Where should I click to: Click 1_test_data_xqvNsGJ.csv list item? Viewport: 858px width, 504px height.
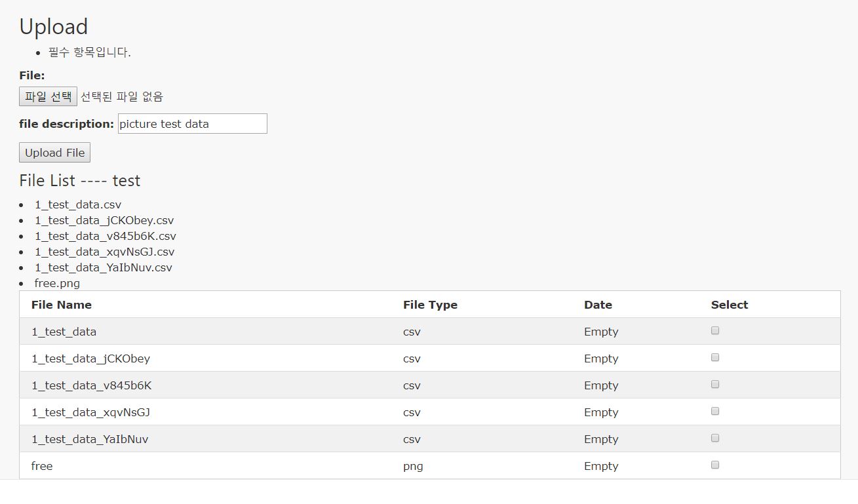tap(105, 252)
